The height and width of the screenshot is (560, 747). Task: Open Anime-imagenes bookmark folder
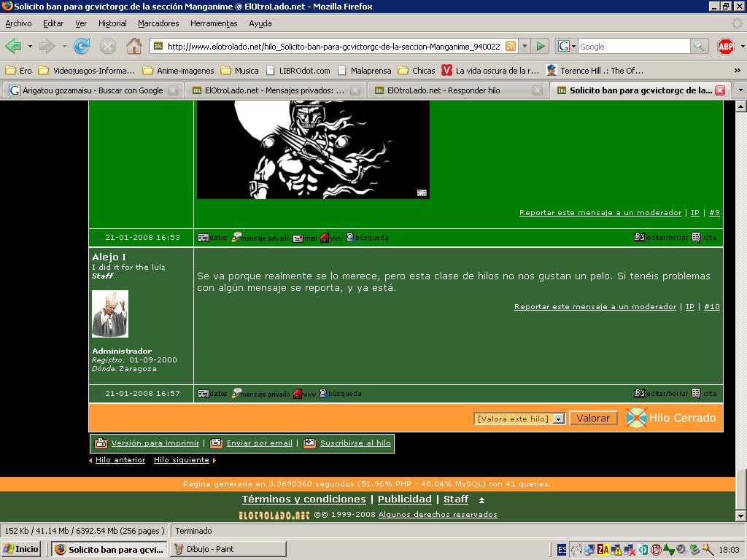tap(179, 71)
